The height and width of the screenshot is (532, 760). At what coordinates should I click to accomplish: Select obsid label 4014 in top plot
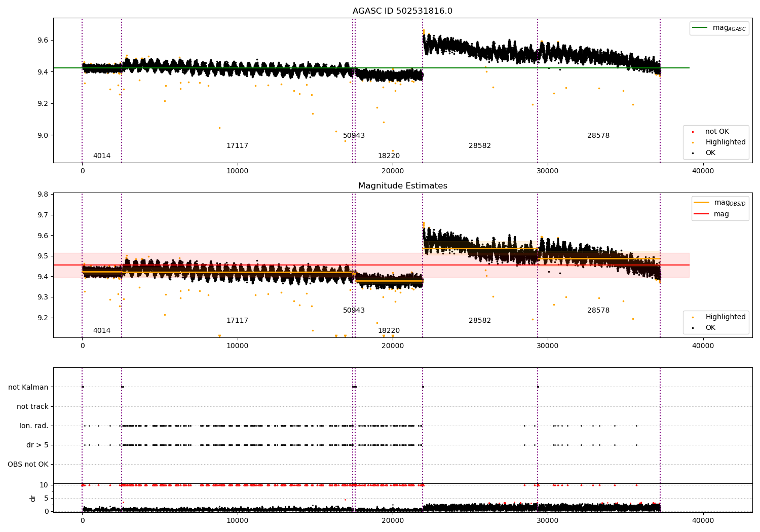pyautogui.click(x=101, y=156)
